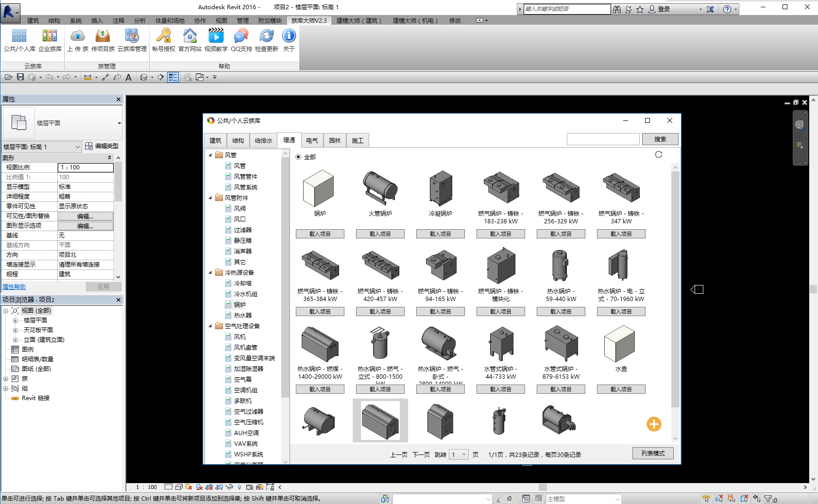Select 热水器 in the library tree
Image resolution: width=818 pixels, height=504 pixels.
click(242, 315)
